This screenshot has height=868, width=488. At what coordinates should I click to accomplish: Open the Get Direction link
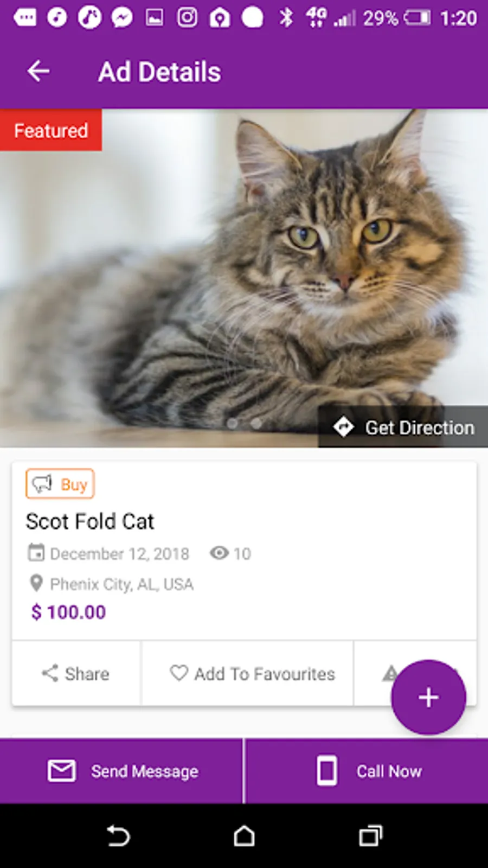(403, 427)
